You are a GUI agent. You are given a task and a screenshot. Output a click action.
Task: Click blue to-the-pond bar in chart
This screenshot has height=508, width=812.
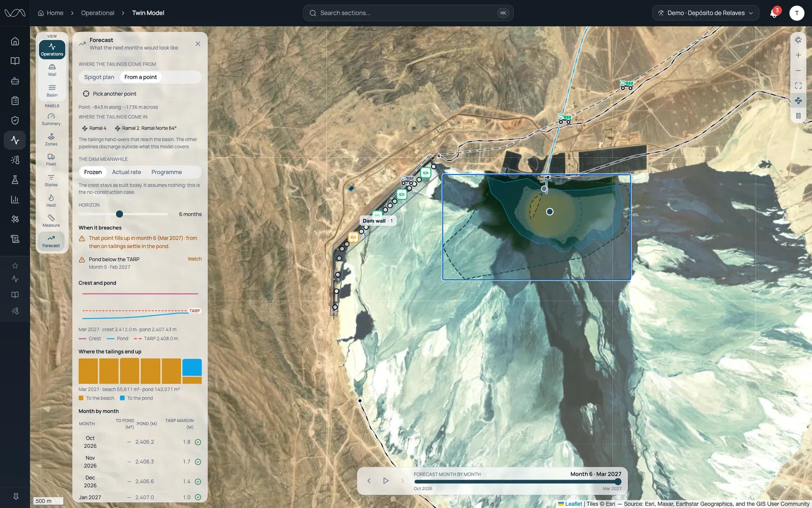(192, 367)
